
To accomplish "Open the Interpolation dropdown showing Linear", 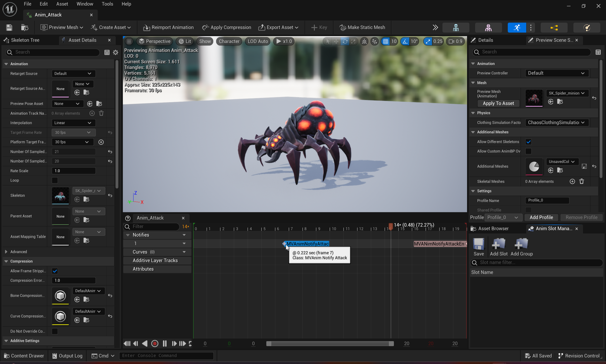I will 73,123.
